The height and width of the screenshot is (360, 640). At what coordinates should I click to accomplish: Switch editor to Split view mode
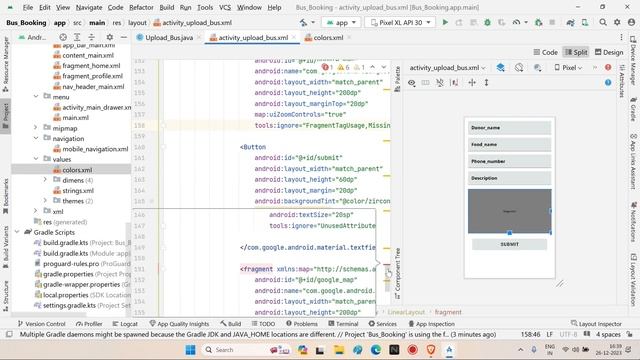(576, 52)
